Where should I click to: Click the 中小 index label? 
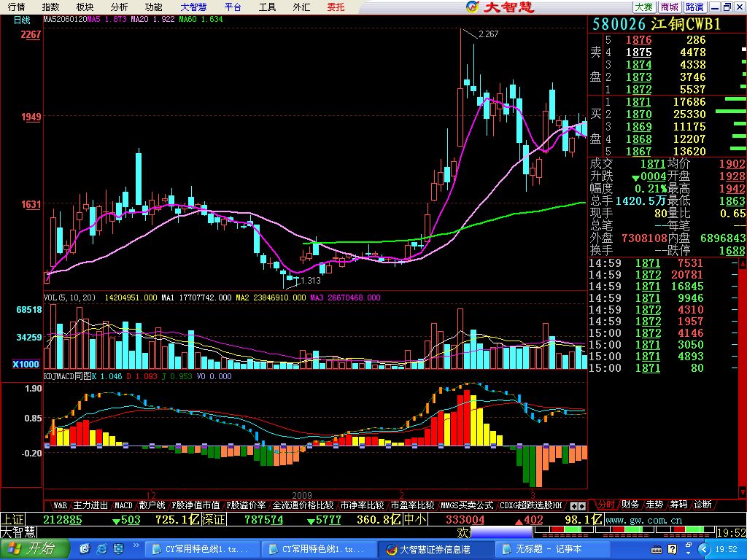click(415, 519)
